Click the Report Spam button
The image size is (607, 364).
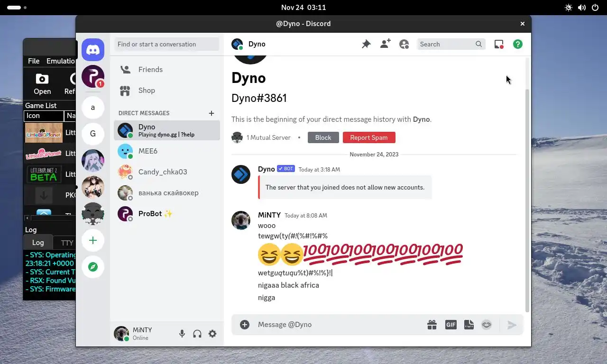point(369,137)
